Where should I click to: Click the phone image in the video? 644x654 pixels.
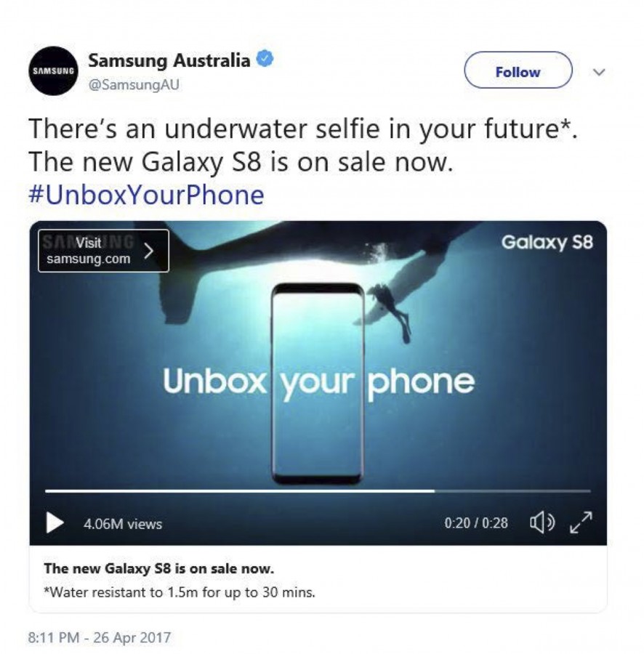click(318, 383)
